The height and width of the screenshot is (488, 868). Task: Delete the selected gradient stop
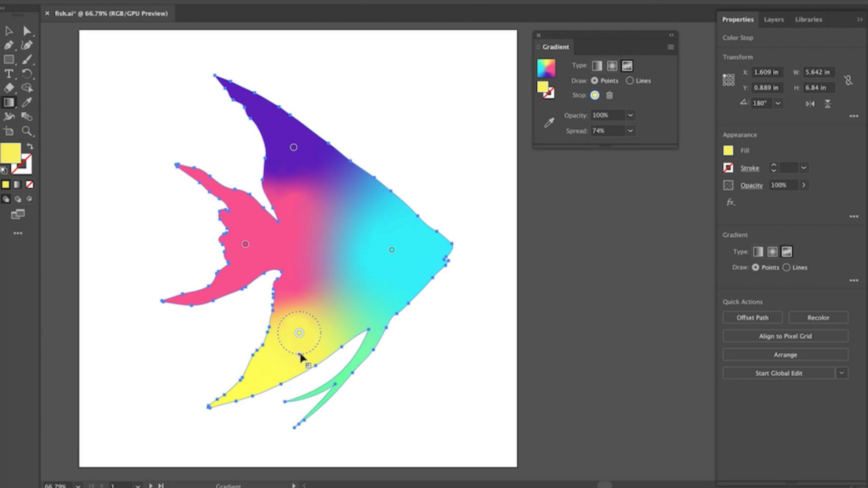tap(609, 95)
